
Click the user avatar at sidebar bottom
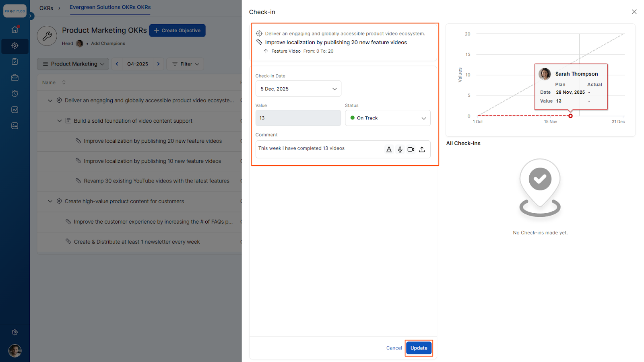(15, 351)
